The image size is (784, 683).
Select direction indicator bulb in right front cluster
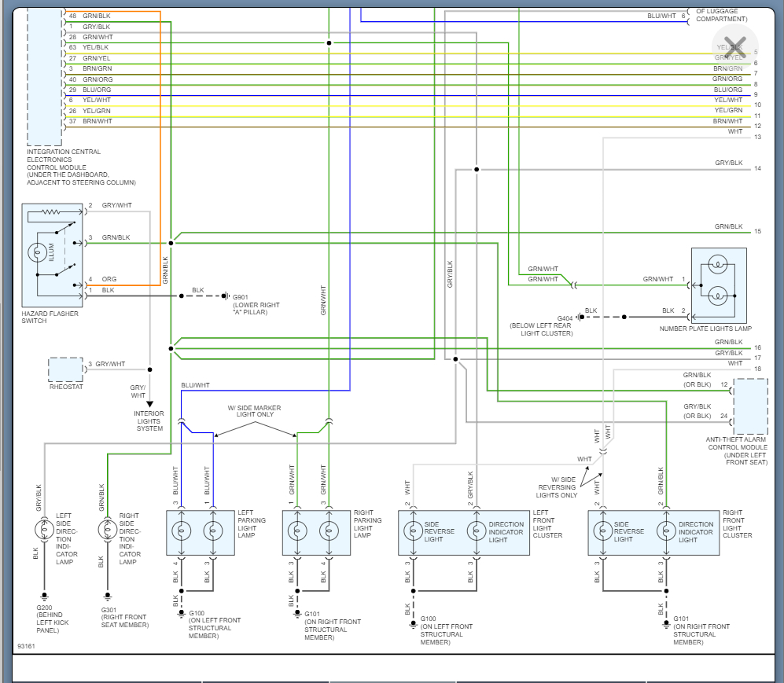(x=665, y=531)
